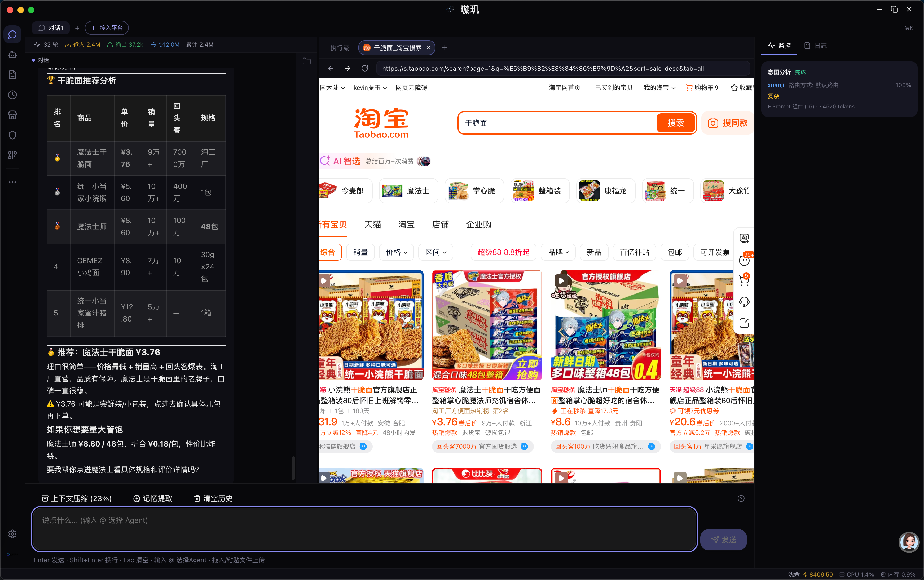The image size is (924, 580).
Task: Click the orange 搜索 button
Action: coord(675,123)
